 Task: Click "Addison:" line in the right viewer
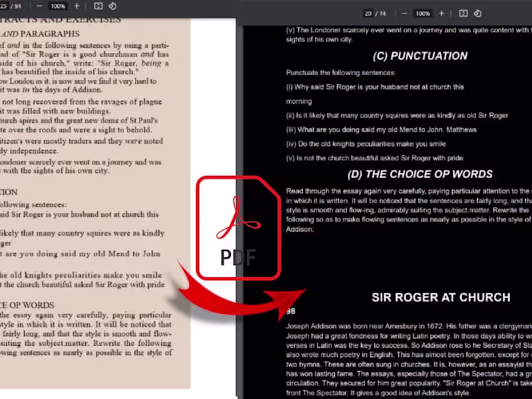pos(300,229)
